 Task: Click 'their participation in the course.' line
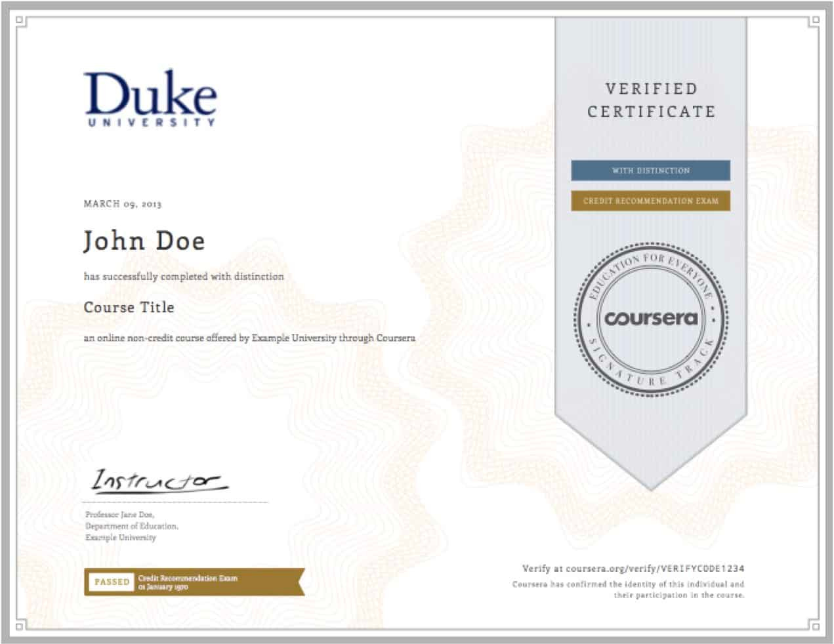coord(679,595)
